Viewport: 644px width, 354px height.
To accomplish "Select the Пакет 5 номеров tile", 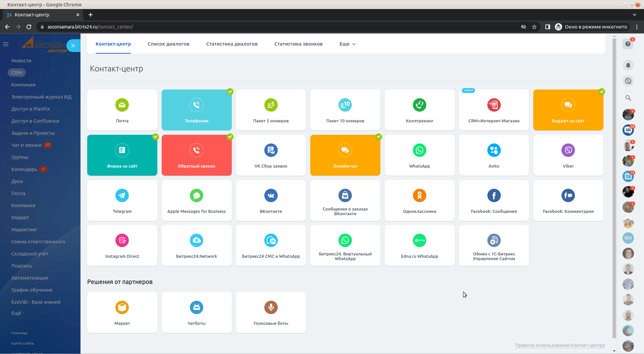I will click(x=271, y=110).
